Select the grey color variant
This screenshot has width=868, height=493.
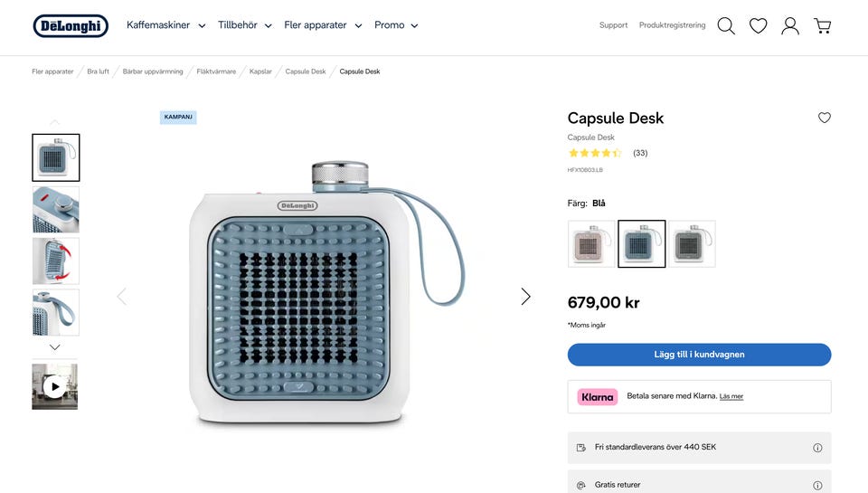coord(692,243)
